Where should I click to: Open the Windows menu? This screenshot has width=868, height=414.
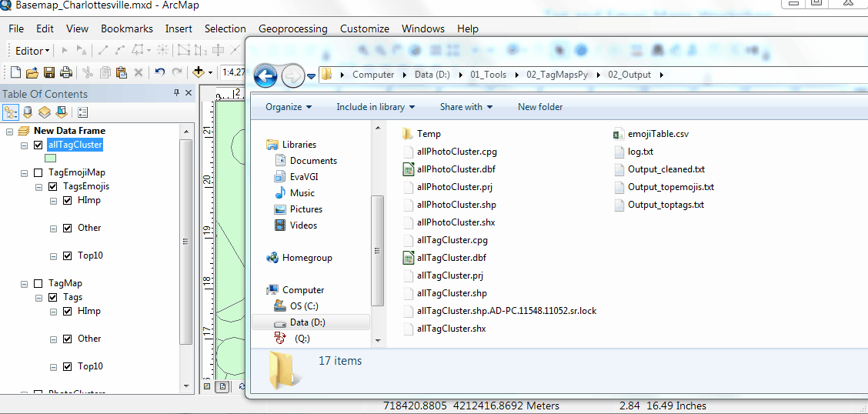pyautogui.click(x=423, y=28)
